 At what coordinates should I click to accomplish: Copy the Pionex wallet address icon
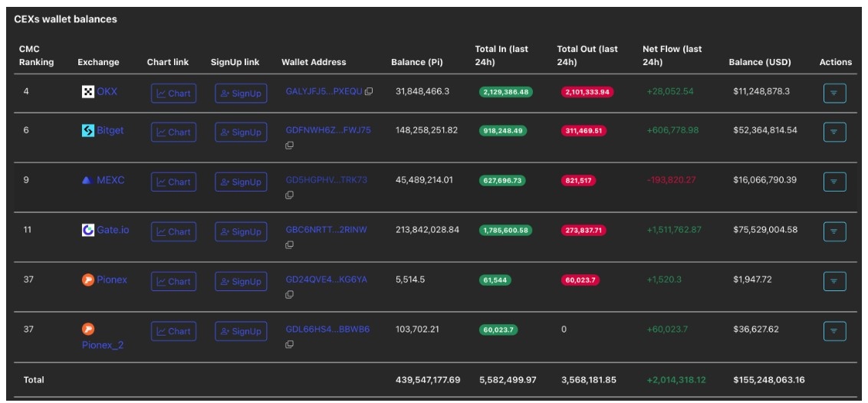coord(289,295)
